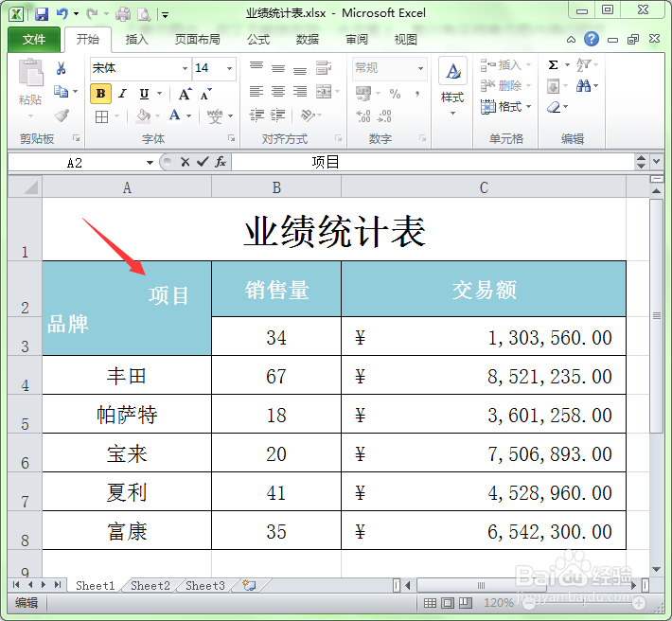This screenshot has height=621, width=672.
Task: Switch to Sheet2 worksheet tab
Action: pos(150,585)
